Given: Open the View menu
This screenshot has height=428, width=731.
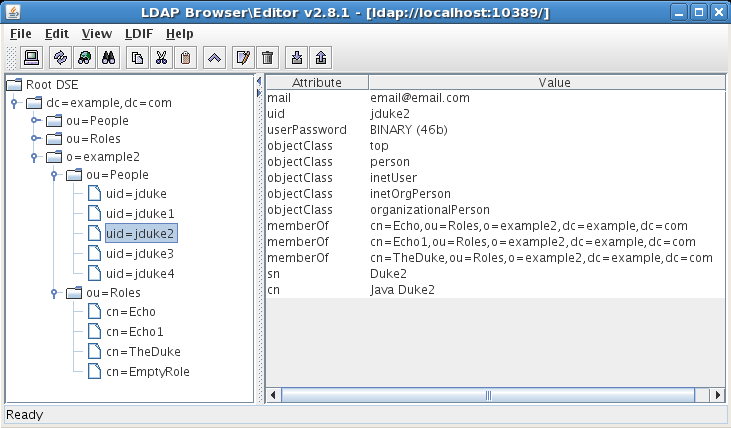Looking at the screenshot, I should tap(97, 33).
